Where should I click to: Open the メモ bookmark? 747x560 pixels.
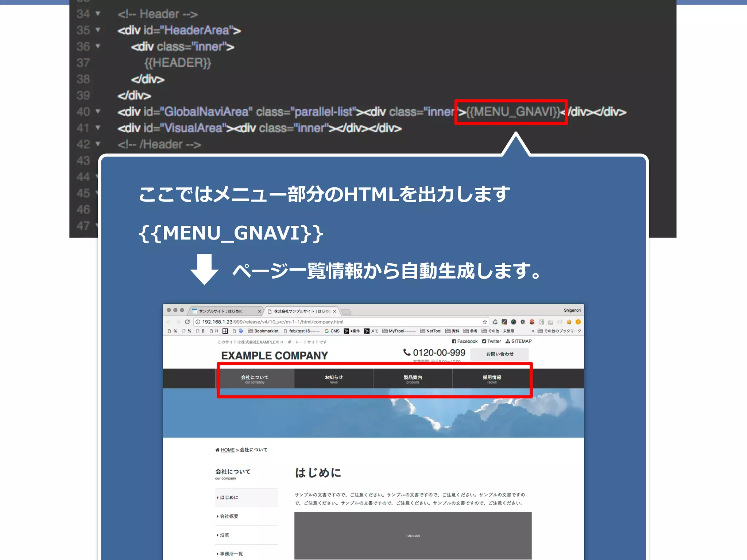pos(371,331)
